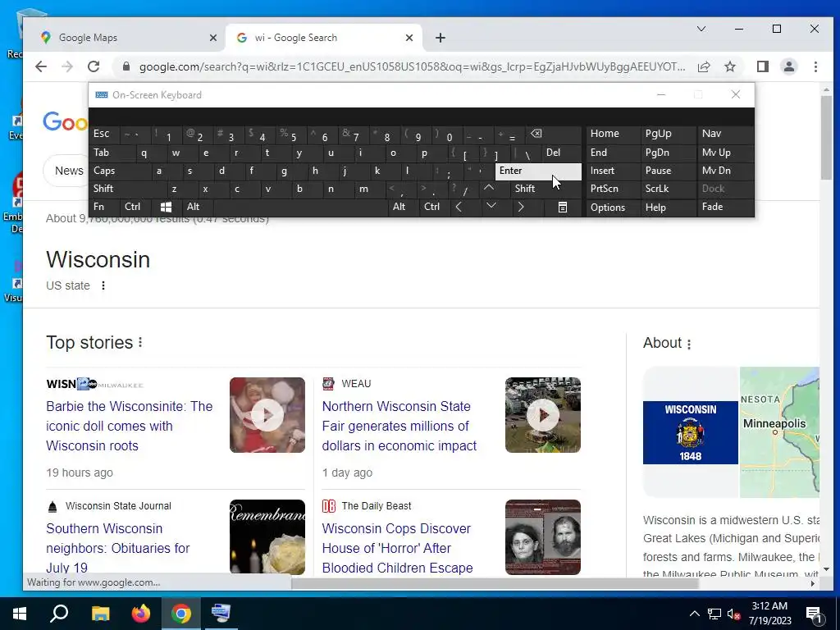The image size is (840, 630).
Task: Click the muted volume tray icon
Action: (x=734, y=614)
